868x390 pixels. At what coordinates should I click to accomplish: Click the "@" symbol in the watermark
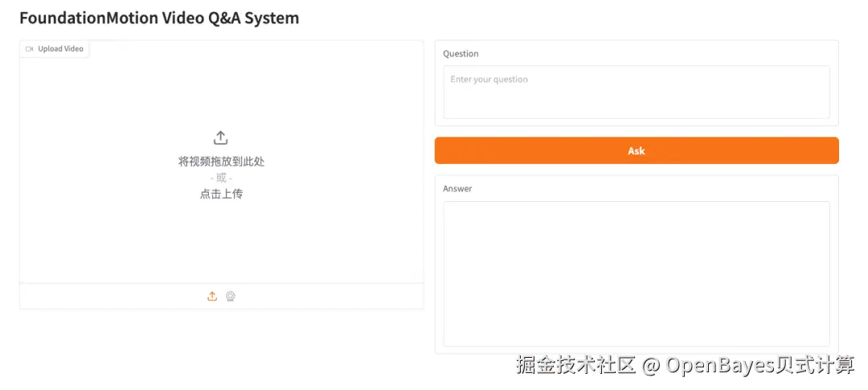652,366
